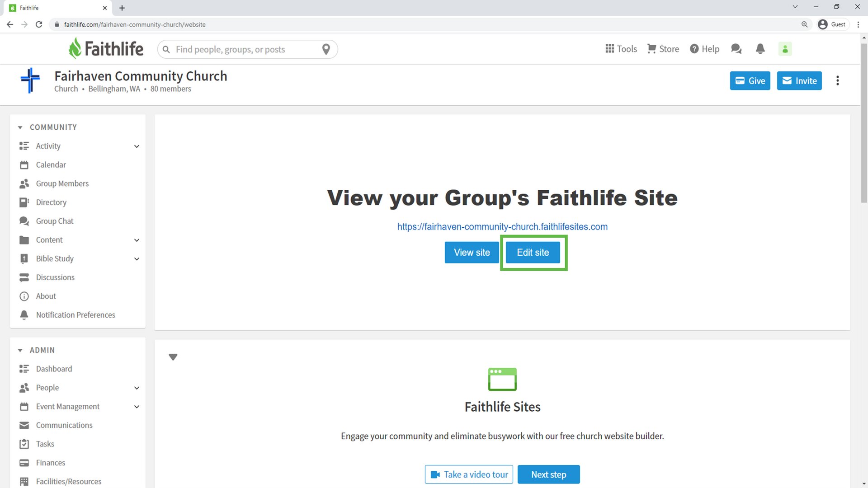868x488 pixels.
Task: Click Take a video tour
Action: [469, 474]
